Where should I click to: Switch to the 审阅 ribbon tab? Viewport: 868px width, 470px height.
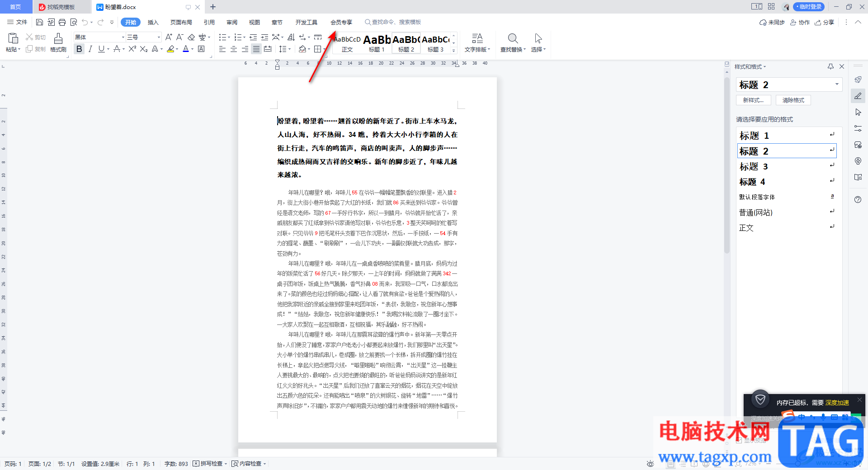pyautogui.click(x=232, y=22)
